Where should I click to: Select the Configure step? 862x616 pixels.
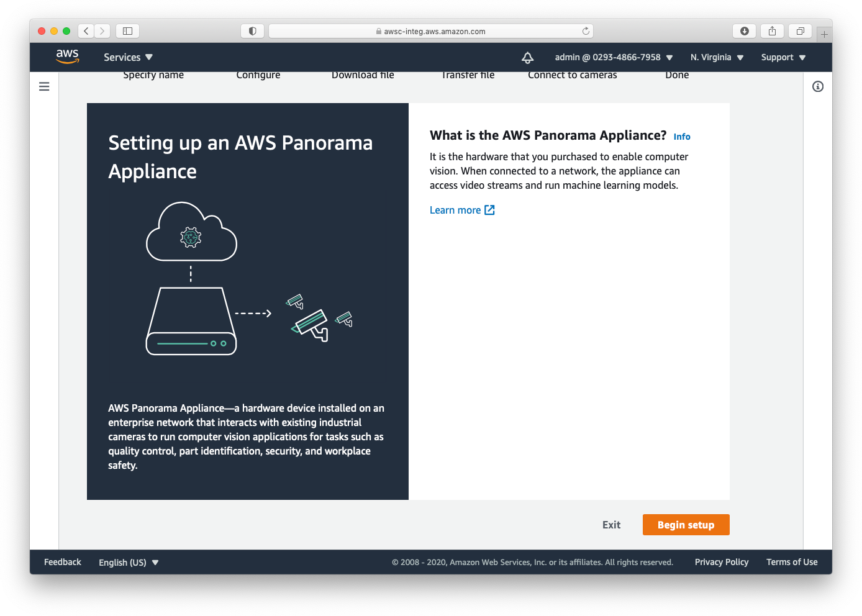(258, 75)
